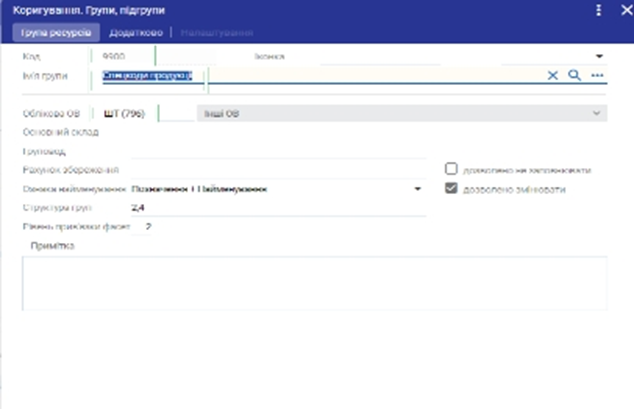Viewport: 634px width, 409px height.
Task: Enable the 'дозволено не заповнювати' checkbox
Action: tap(452, 170)
